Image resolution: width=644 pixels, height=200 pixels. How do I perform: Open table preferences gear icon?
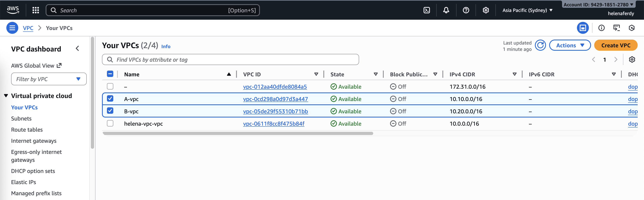click(x=632, y=60)
